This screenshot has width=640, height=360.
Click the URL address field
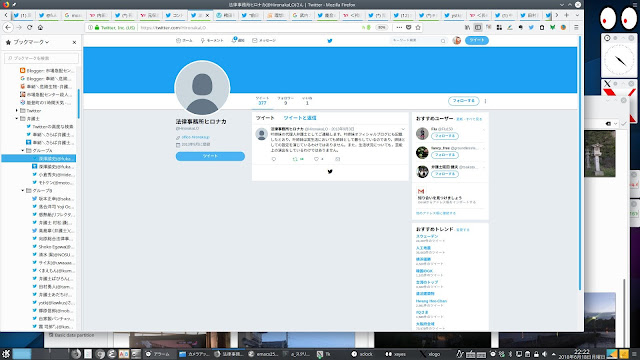(249, 28)
